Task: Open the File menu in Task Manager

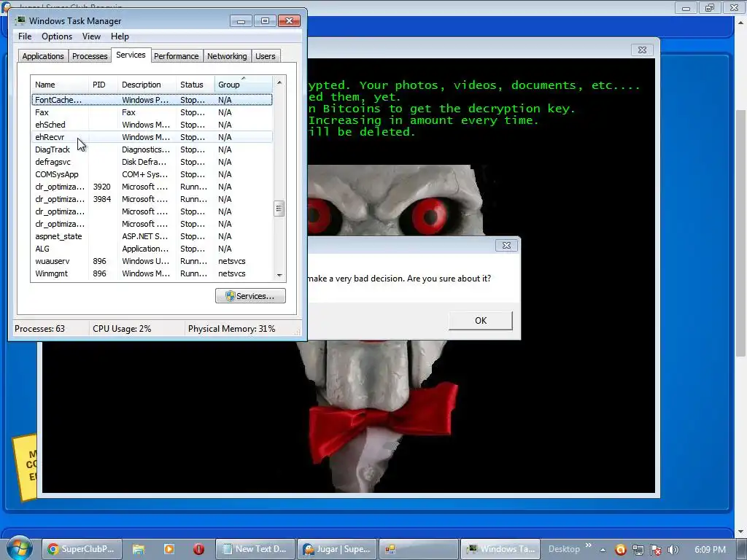Action: (x=25, y=36)
